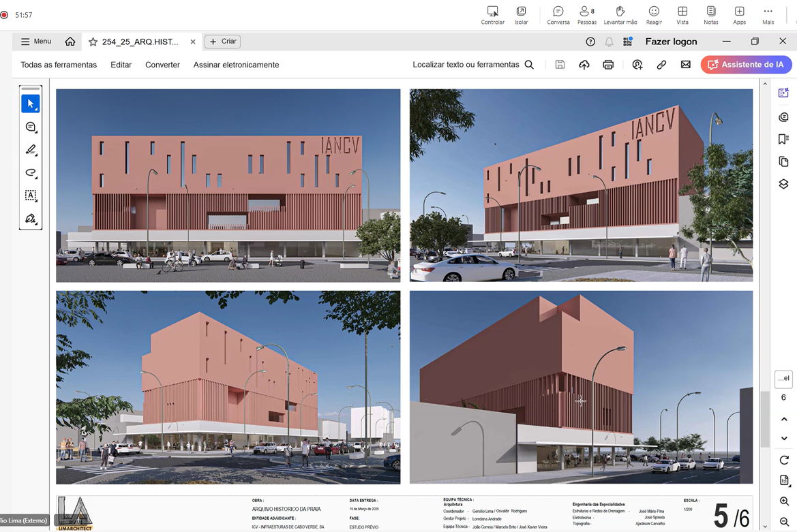The height and width of the screenshot is (532, 797).
Task: Print the document using printer icon
Action: click(x=608, y=65)
